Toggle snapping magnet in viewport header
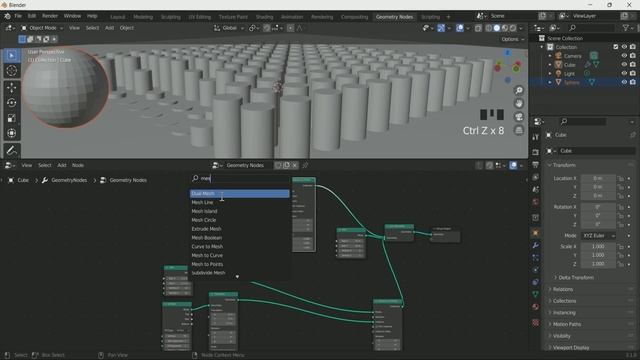Viewport: 640px width, 360px height. tap(267, 28)
